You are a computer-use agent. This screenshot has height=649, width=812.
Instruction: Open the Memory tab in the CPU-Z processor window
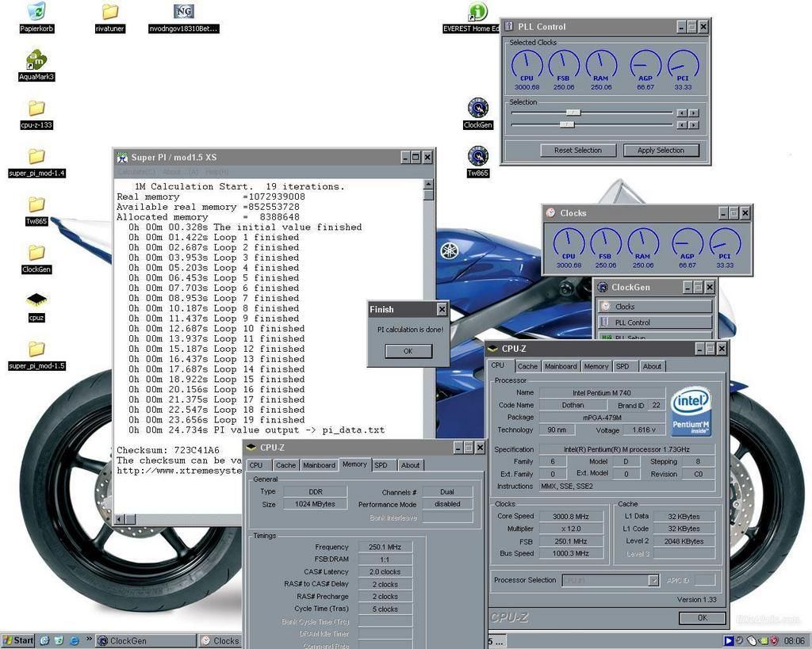tap(596, 366)
